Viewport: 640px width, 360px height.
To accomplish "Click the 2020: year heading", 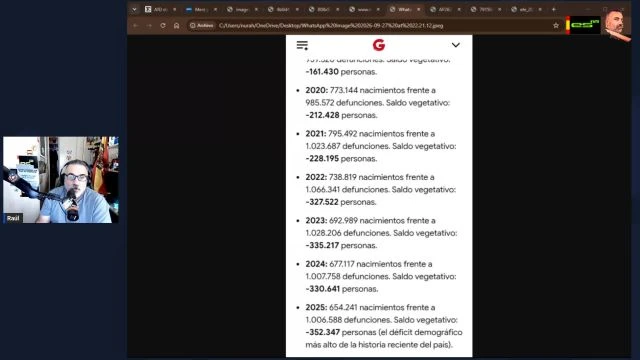I will pyautogui.click(x=317, y=90).
